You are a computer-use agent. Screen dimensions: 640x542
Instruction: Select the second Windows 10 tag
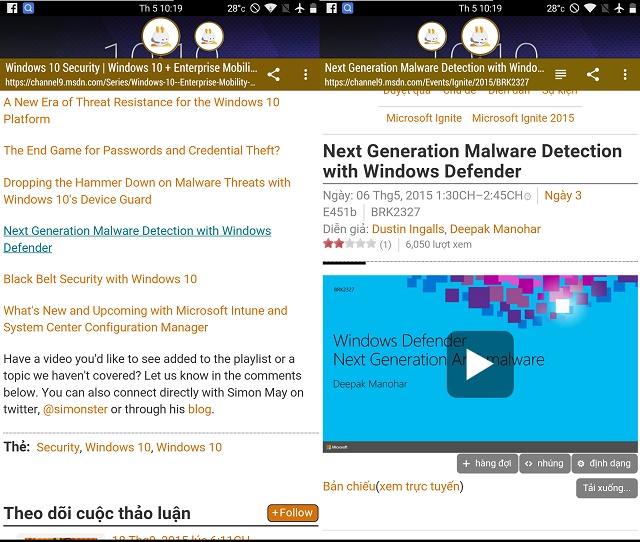pos(189,447)
